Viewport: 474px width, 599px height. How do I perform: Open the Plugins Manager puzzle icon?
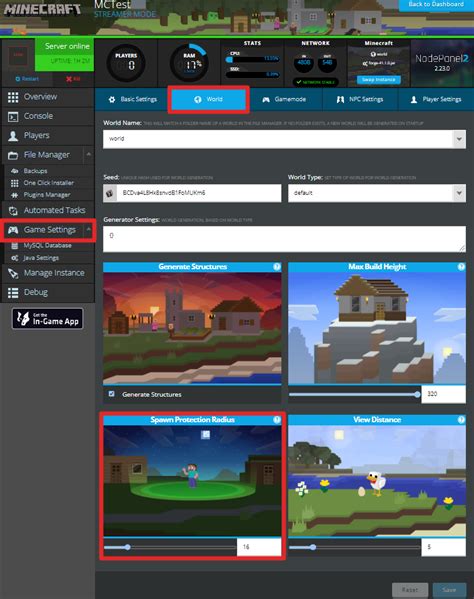click(x=15, y=195)
